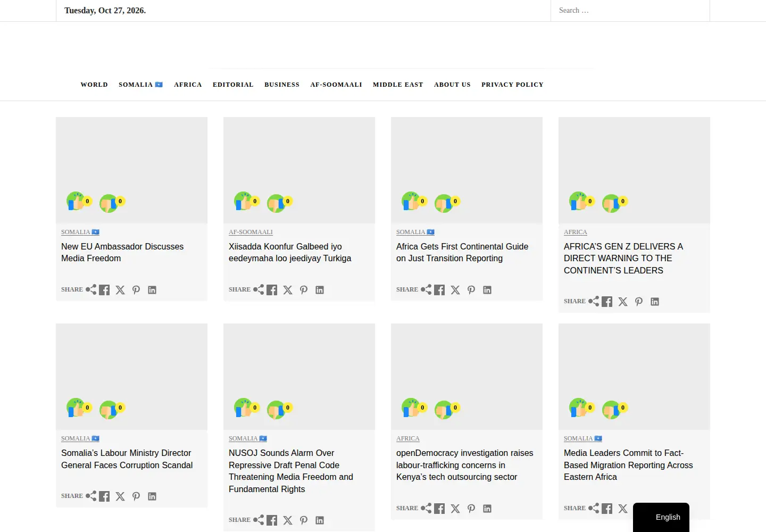Pin the openDemocracy investigation article
766x532 pixels.
coord(471,509)
